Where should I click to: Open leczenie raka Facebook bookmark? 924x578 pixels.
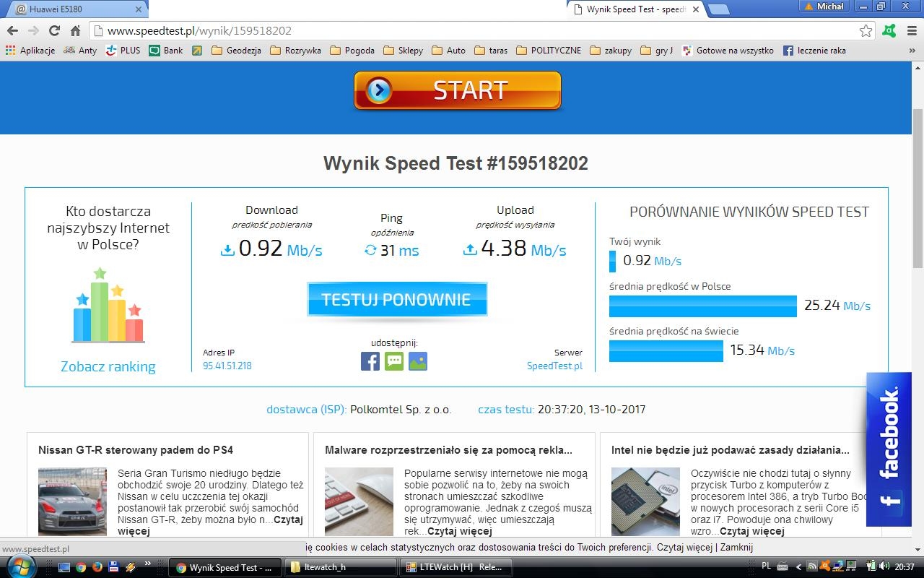pos(814,51)
